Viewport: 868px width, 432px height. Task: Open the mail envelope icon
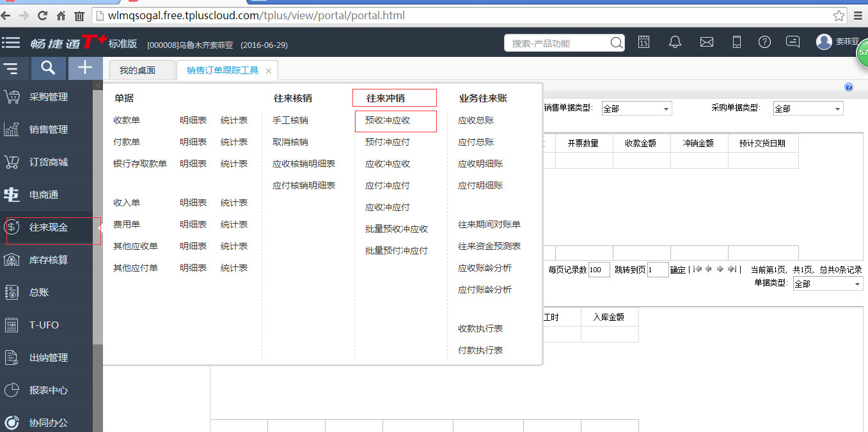click(706, 42)
